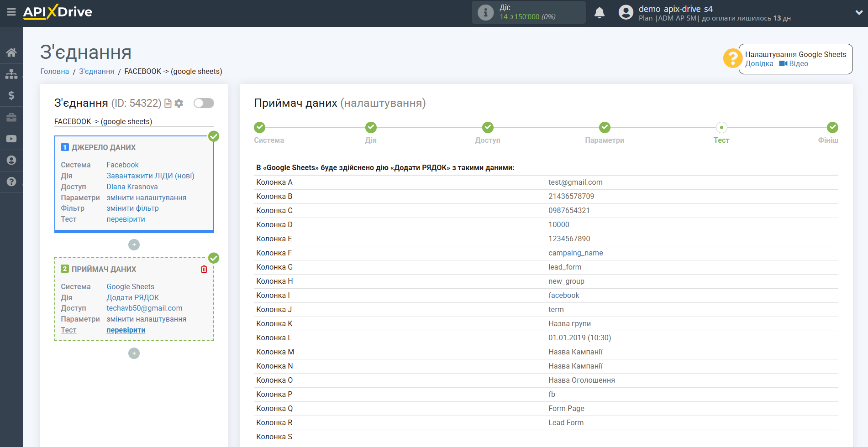Click the receiver перевірити test link
The height and width of the screenshot is (447, 868).
pyautogui.click(x=126, y=330)
